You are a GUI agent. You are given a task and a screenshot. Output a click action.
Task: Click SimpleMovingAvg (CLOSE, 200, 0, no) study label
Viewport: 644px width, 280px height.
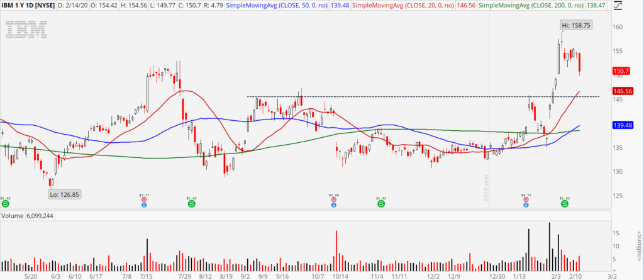[x=531, y=6]
